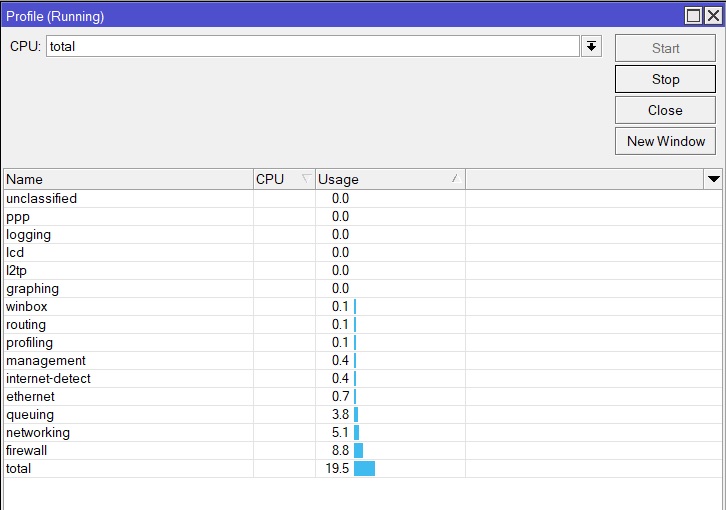The height and width of the screenshot is (510, 726).
Task: Select the internet-detect row
Action: 363,378
